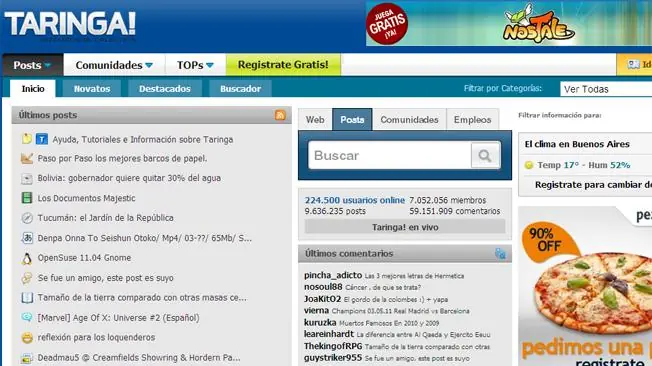The width and height of the screenshot is (652, 366).
Task: Open post Los Documentos Majestic
Action: pos(86,198)
